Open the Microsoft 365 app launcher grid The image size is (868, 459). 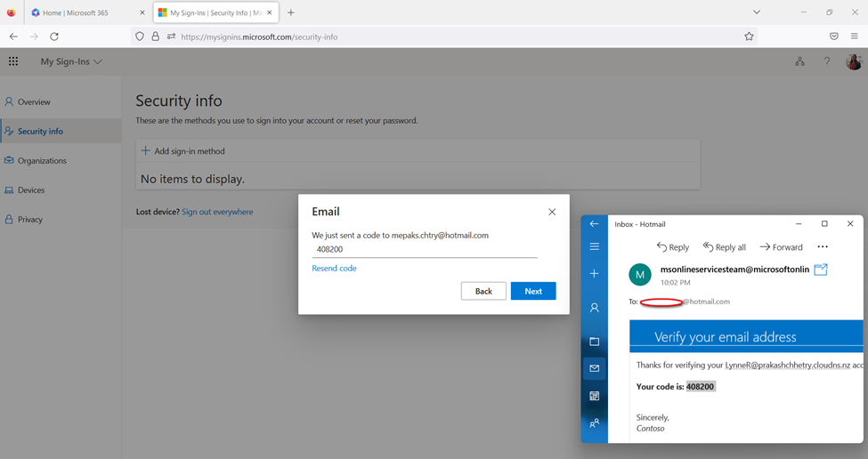point(13,61)
